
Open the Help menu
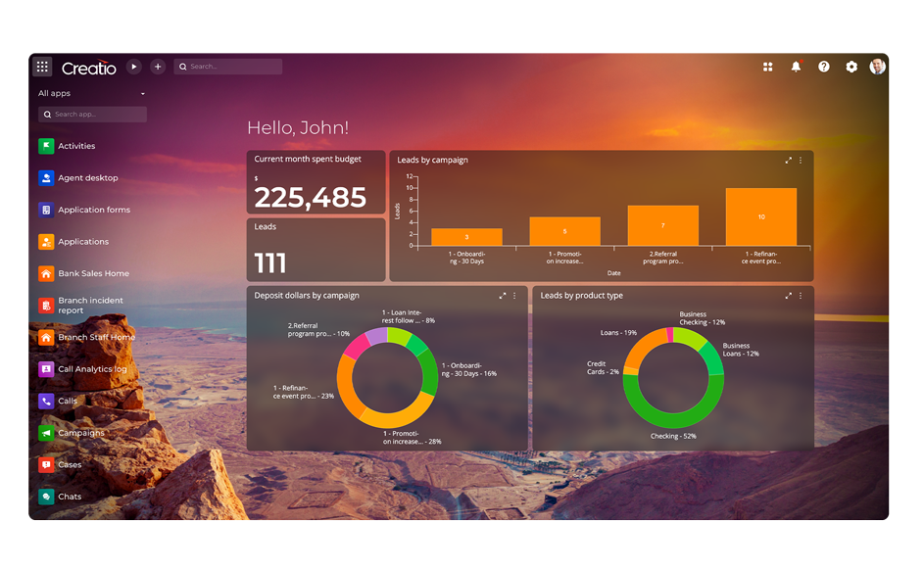(x=824, y=66)
